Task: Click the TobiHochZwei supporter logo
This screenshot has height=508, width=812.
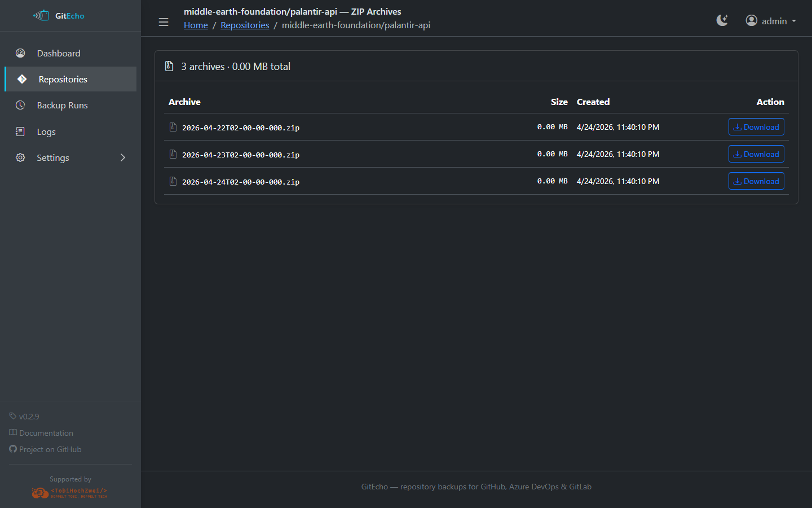Action: pyautogui.click(x=70, y=493)
